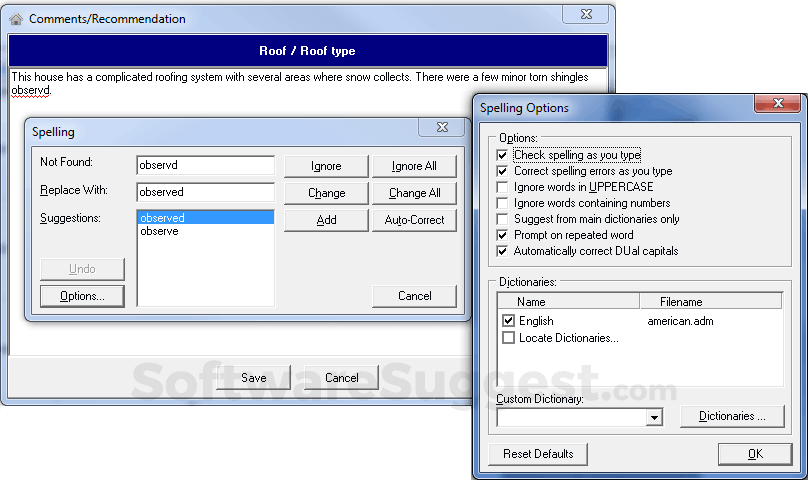Confirm Spelling Options with OK

[x=755, y=454]
